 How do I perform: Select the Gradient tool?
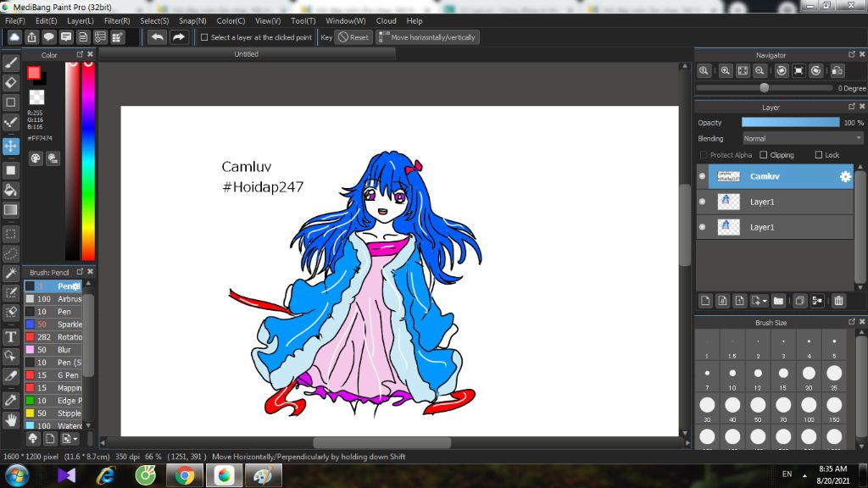pos(10,210)
